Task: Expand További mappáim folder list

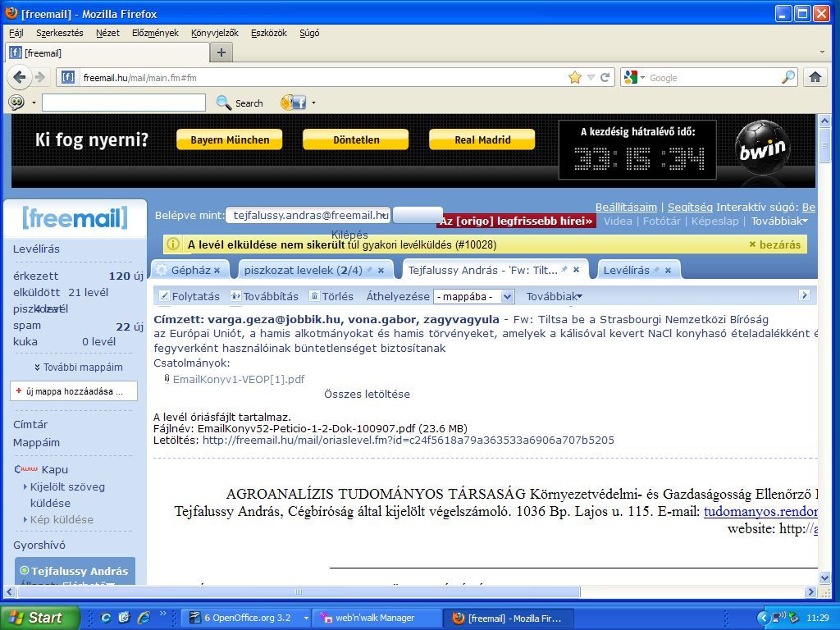Action: point(79,367)
